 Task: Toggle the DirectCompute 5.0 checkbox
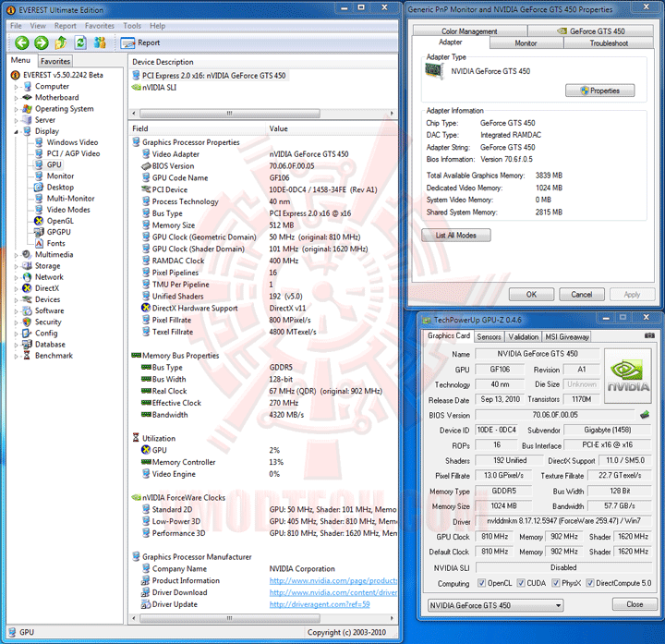point(590,583)
